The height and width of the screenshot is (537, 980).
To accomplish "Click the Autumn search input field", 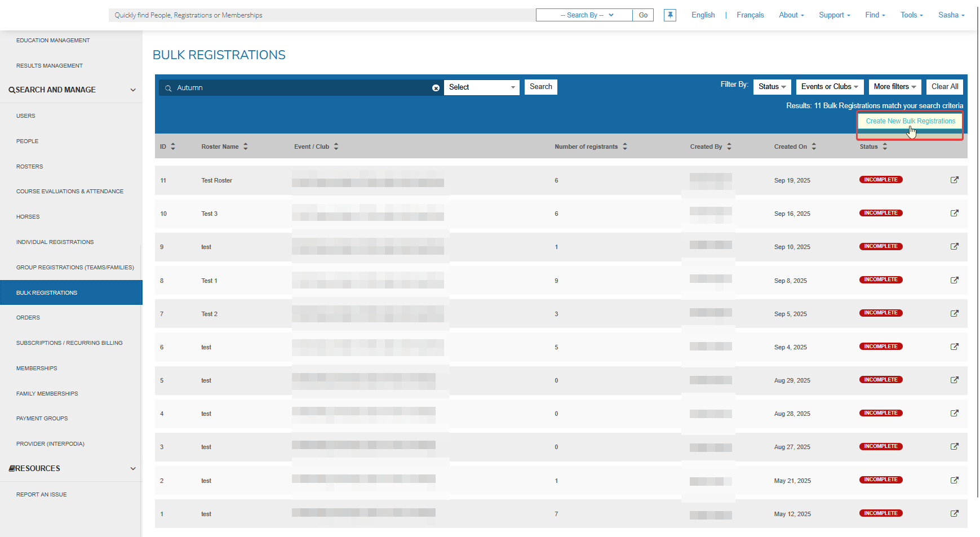I will pos(299,88).
